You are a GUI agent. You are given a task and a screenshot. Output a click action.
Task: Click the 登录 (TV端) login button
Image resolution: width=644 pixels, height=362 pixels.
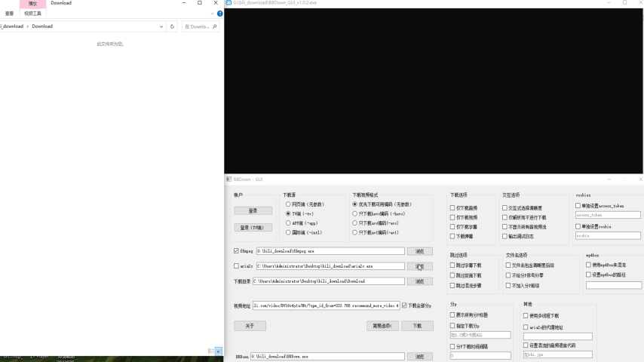tap(253, 228)
